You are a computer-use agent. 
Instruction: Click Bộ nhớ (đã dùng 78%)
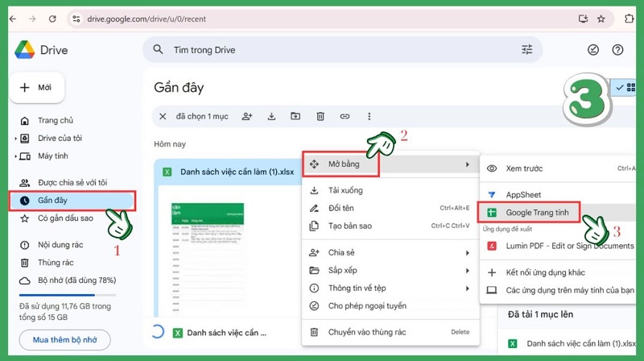[76, 280]
